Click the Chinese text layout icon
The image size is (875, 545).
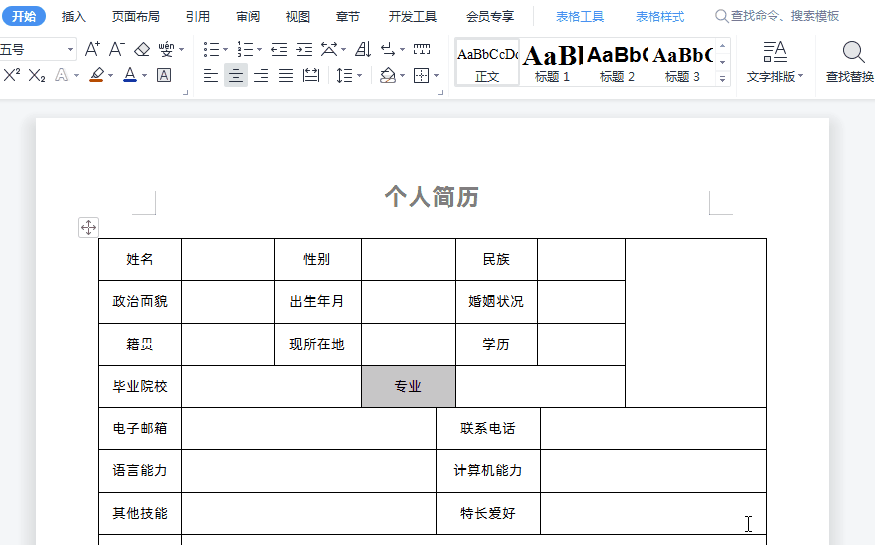click(329, 49)
